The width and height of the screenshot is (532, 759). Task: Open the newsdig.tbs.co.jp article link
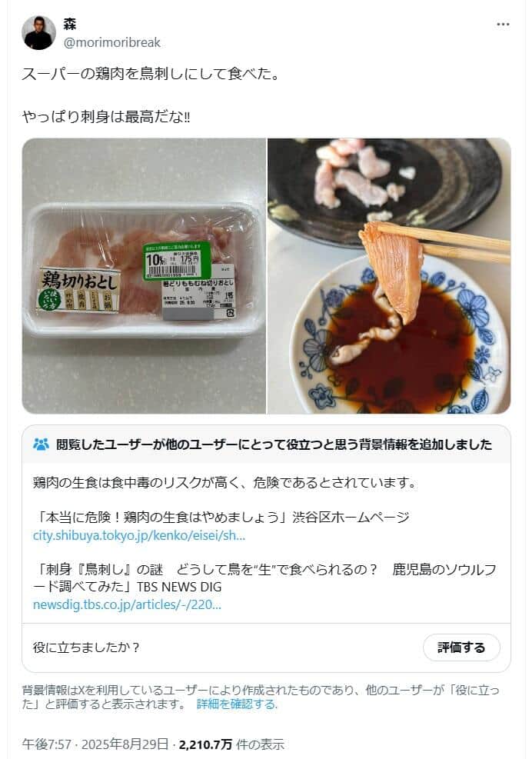(127, 604)
